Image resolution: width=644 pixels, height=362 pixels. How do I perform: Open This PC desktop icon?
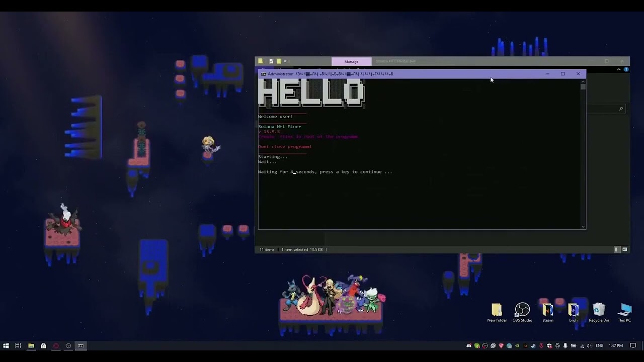pyautogui.click(x=624, y=313)
